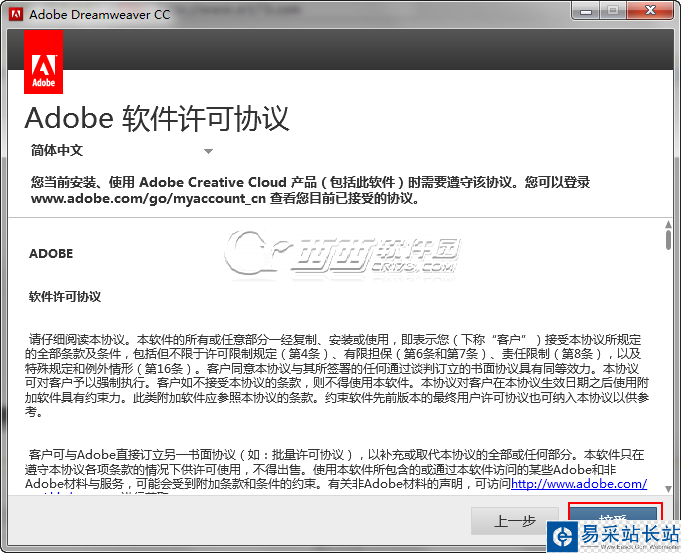Open the http://www.adobe.com/ link

tap(579, 483)
